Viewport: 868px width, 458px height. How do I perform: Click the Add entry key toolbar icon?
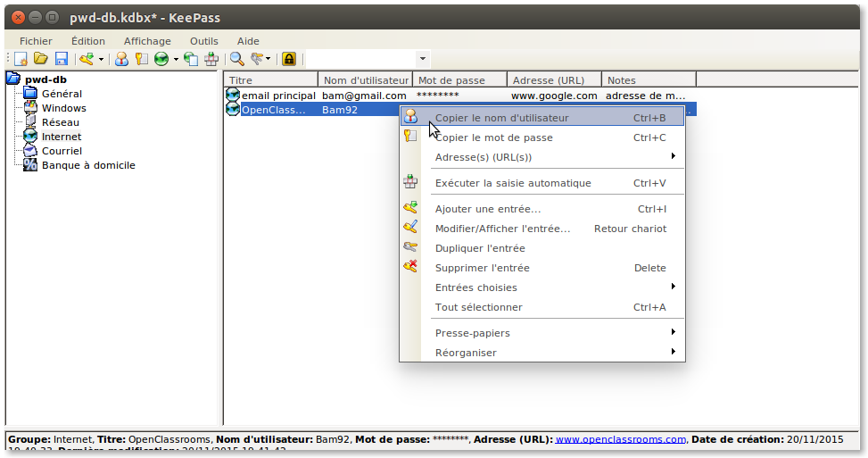click(x=87, y=59)
